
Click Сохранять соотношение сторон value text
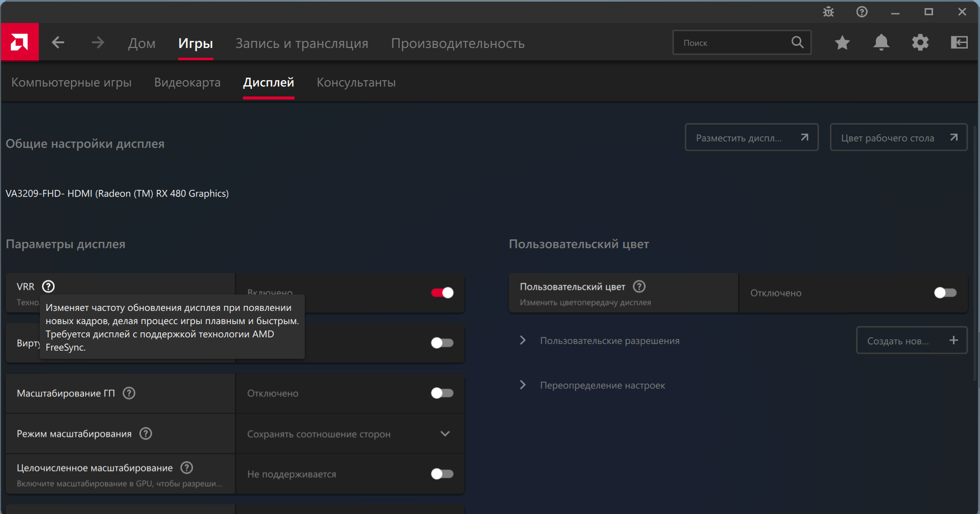[x=319, y=434]
